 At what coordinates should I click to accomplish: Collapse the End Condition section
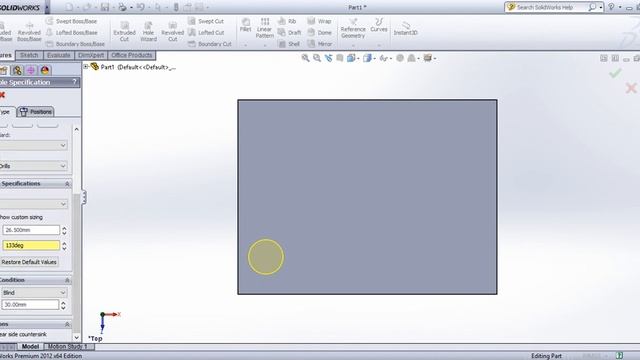67,280
